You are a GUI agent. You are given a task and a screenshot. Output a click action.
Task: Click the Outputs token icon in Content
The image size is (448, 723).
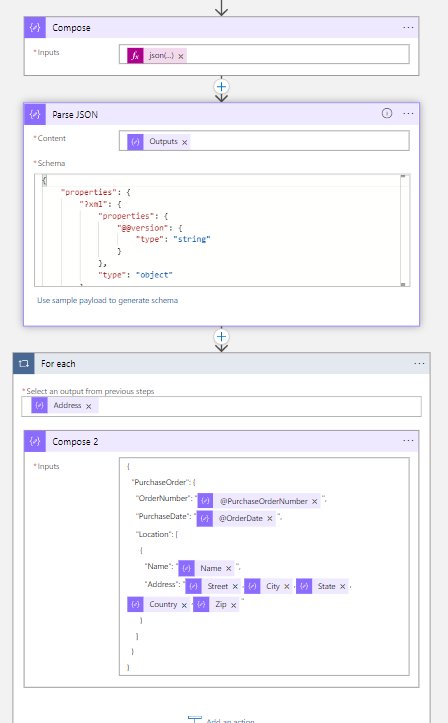[135, 142]
